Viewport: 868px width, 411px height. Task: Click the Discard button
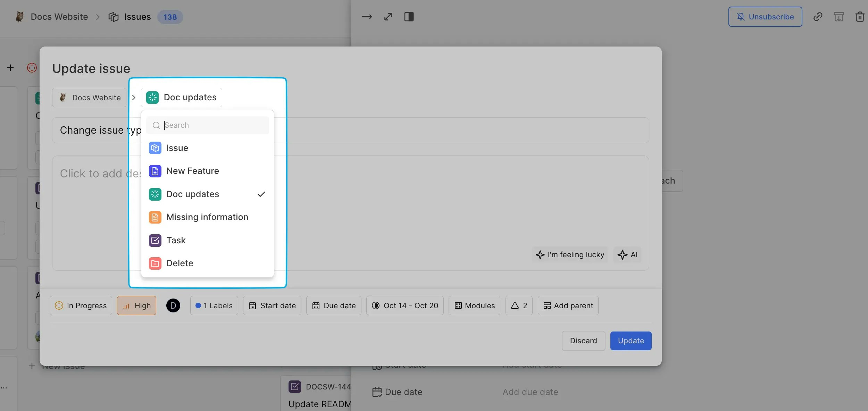click(x=583, y=341)
